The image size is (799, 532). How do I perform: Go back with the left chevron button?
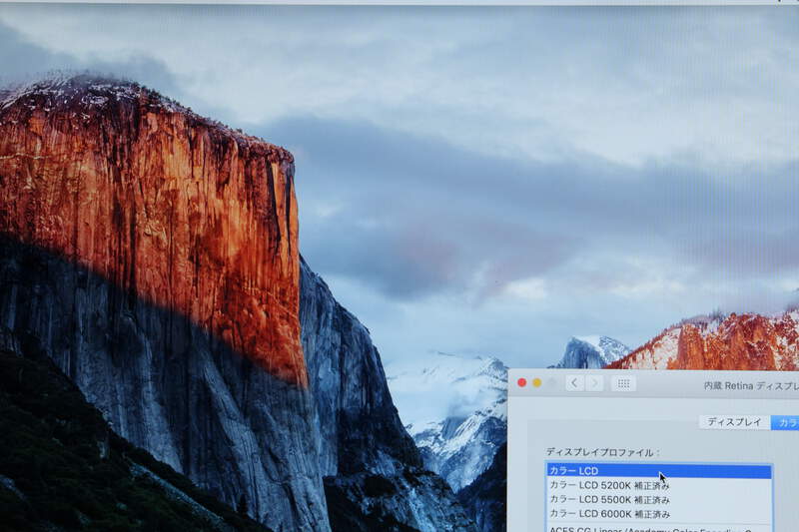[574, 383]
